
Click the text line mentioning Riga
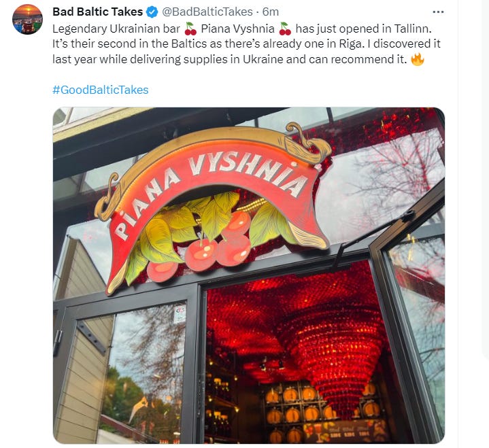coord(246,44)
